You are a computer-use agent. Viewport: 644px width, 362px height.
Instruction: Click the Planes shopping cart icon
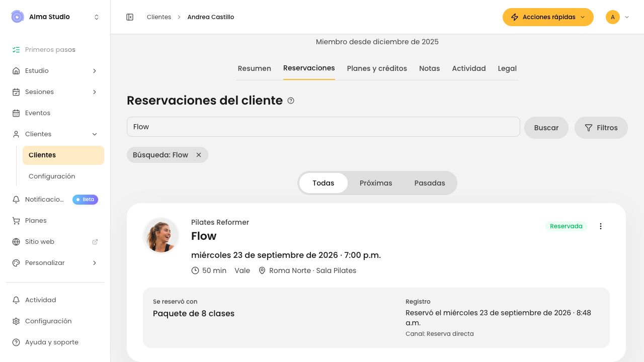(x=16, y=221)
